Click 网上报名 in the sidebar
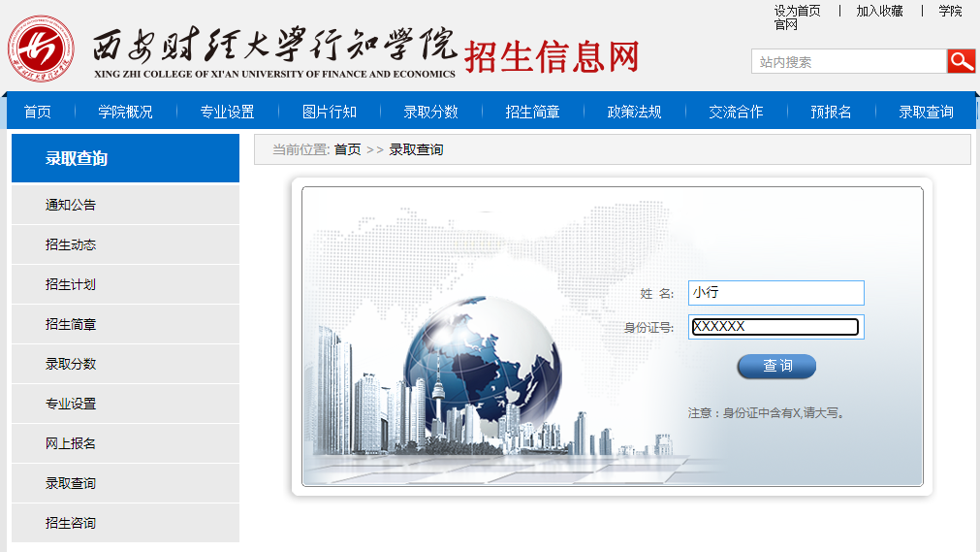Image resolution: width=980 pixels, height=552 pixels. coord(126,443)
